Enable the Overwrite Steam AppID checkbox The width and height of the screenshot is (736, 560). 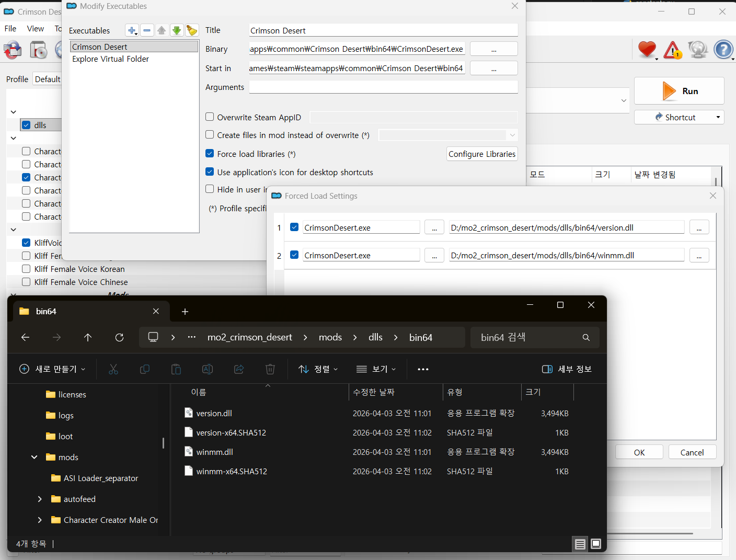click(x=210, y=117)
